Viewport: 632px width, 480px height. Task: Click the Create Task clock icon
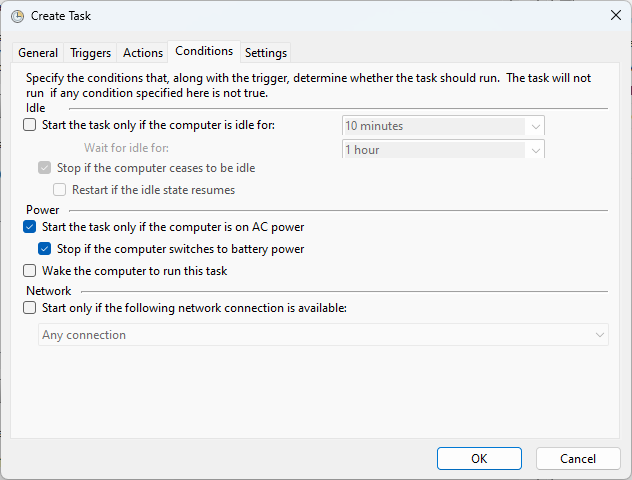(x=18, y=16)
